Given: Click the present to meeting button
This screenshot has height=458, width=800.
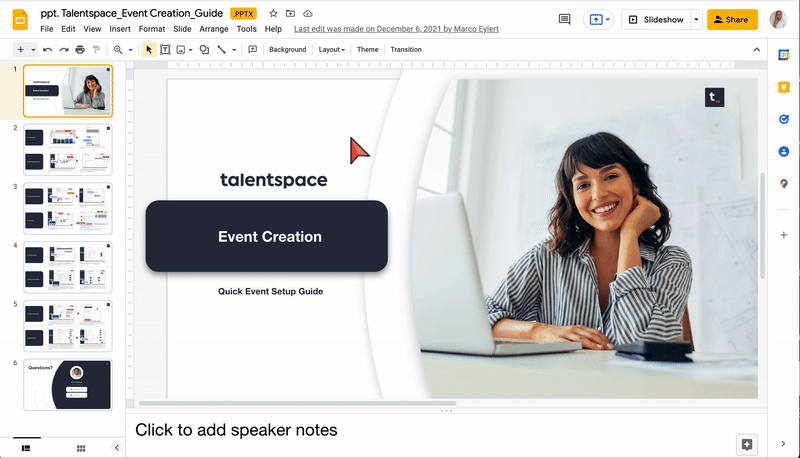Looking at the screenshot, I should [598, 19].
